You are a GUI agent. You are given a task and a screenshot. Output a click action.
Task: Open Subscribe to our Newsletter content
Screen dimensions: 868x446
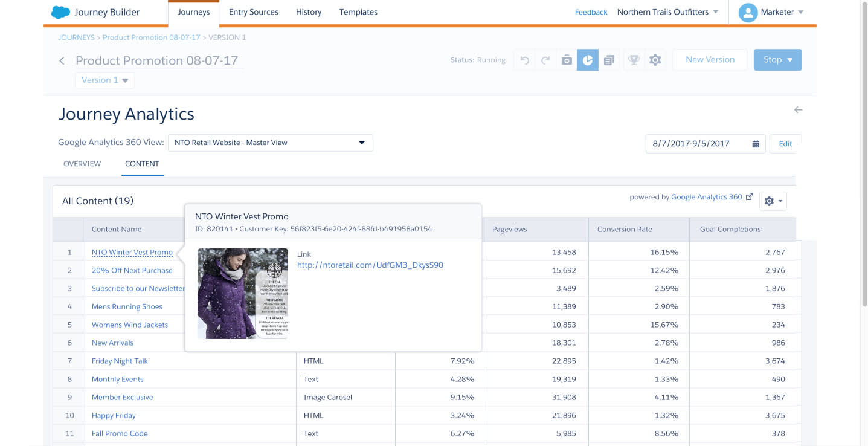pyautogui.click(x=138, y=288)
